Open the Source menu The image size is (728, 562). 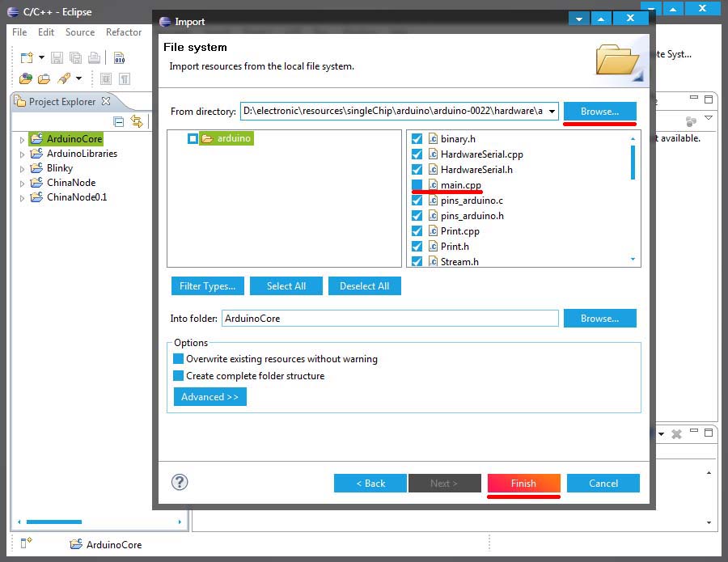[80, 32]
